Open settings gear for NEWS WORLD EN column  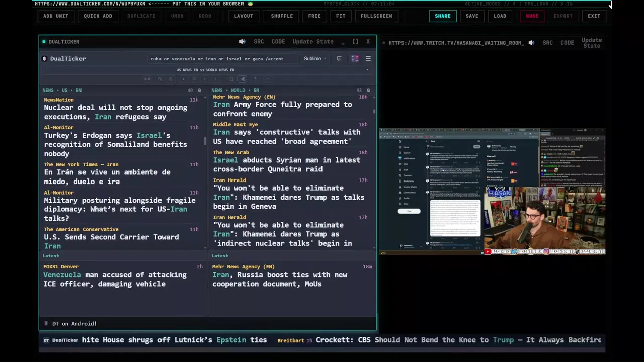(x=368, y=90)
